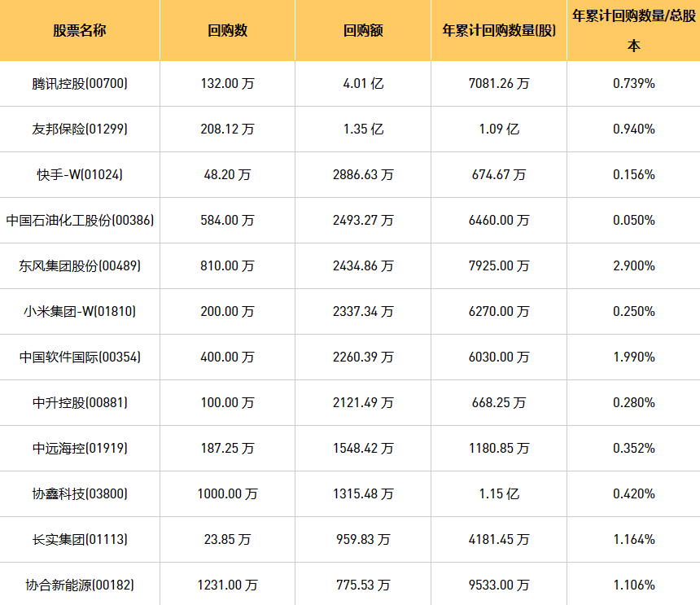Click the 回购数 column header
The image size is (700, 605).
tap(227, 30)
